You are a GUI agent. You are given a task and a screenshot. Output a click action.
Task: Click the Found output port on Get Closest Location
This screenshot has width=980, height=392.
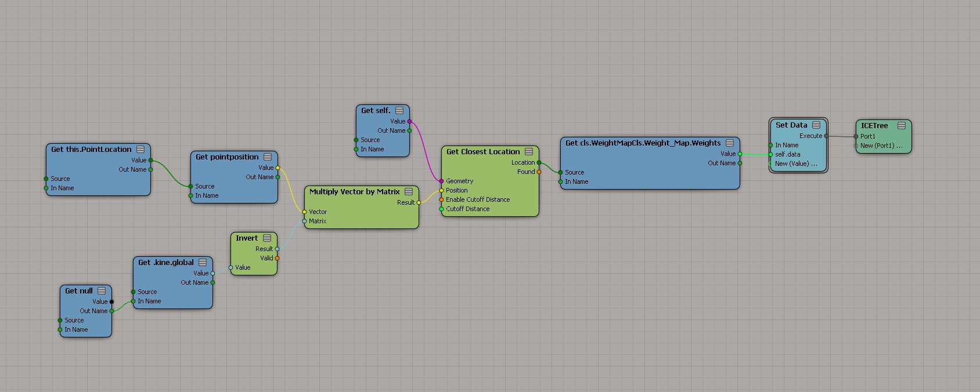[539, 172]
